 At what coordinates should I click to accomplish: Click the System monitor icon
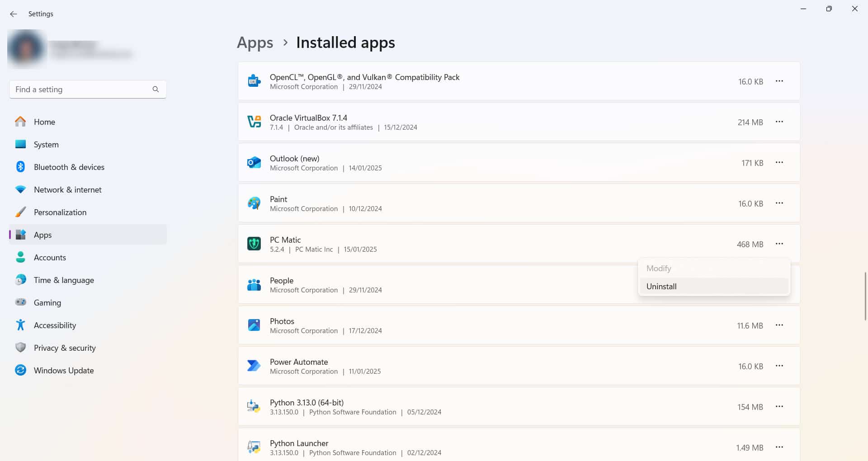(20, 144)
